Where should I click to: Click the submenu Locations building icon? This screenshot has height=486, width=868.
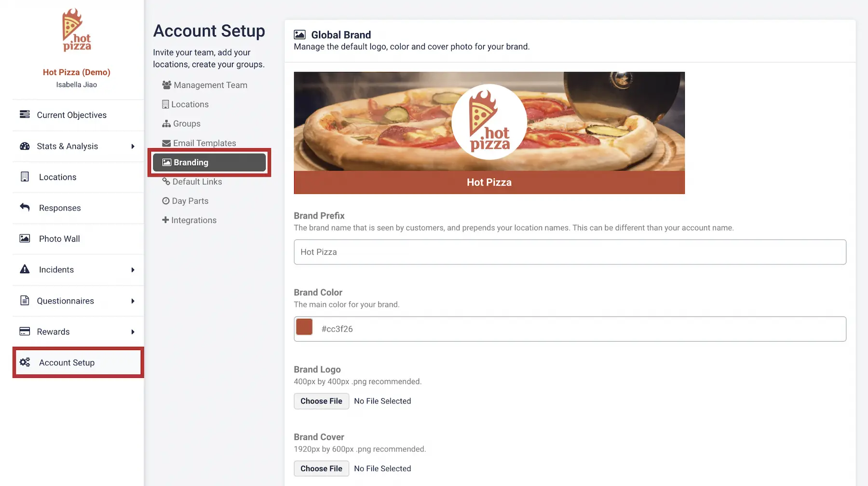tap(165, 104)
